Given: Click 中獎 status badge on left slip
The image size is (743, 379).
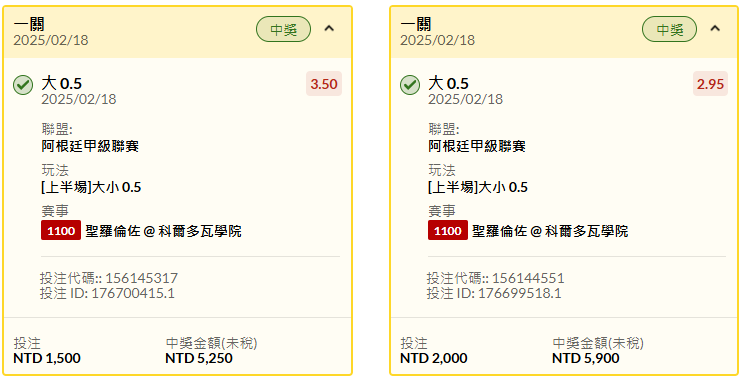Looking at the screenshot, I should (283, 29).
